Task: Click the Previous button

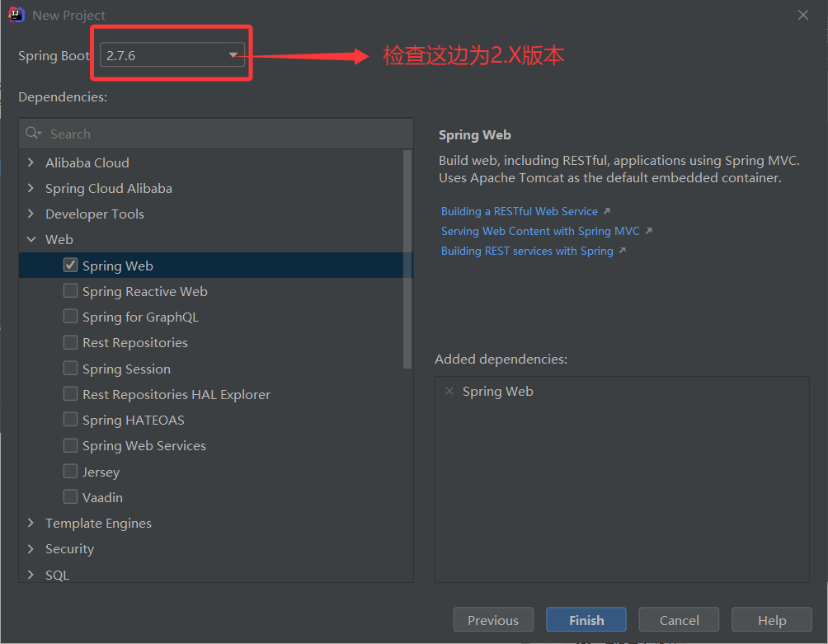Action: 493,620
